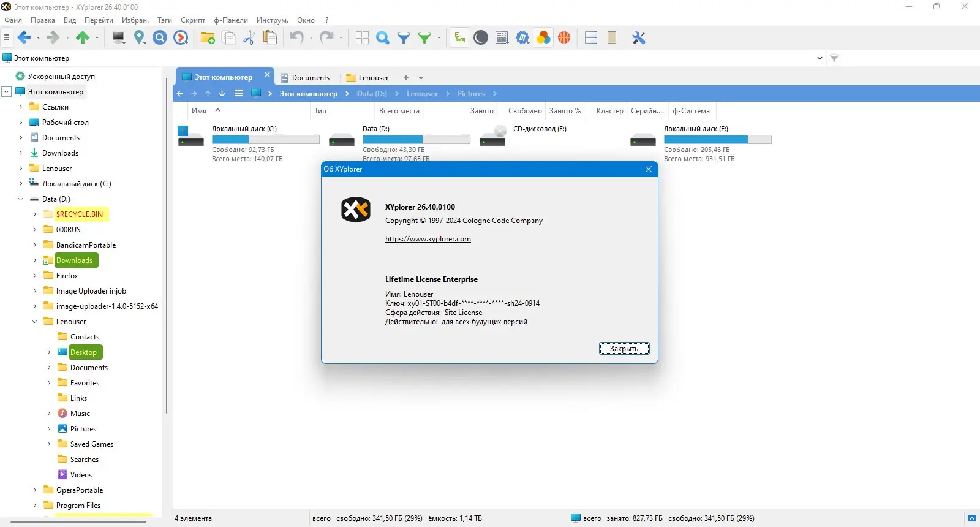Go up one level with green arrow
Image resolution: width=980 pixels, height=527 pixels.
(83, 38)
